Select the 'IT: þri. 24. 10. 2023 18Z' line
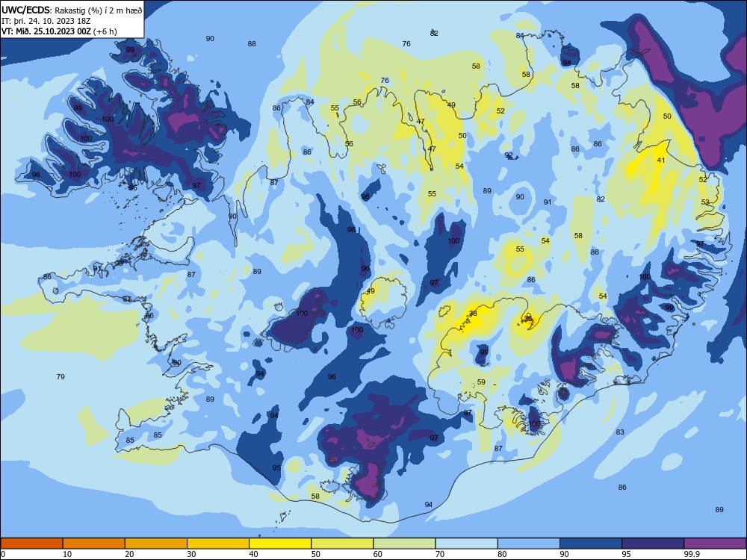The image size is (747, 560). pos(46,21)
